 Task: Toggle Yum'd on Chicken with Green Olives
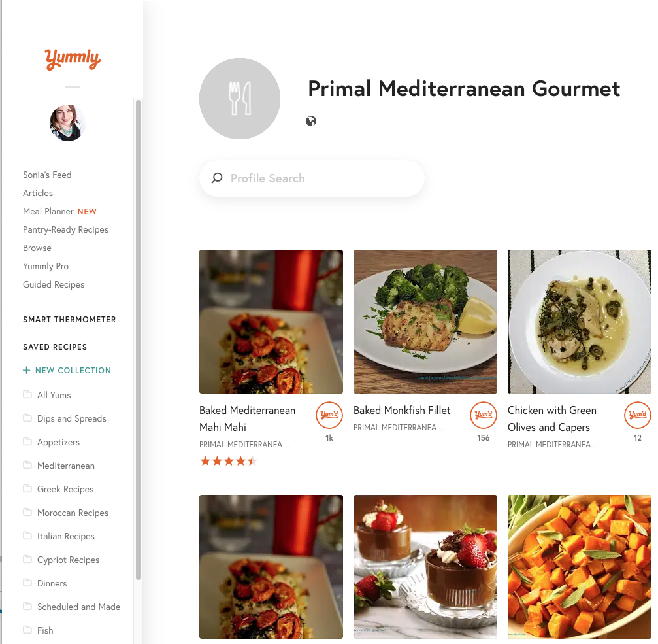(638, 415)
